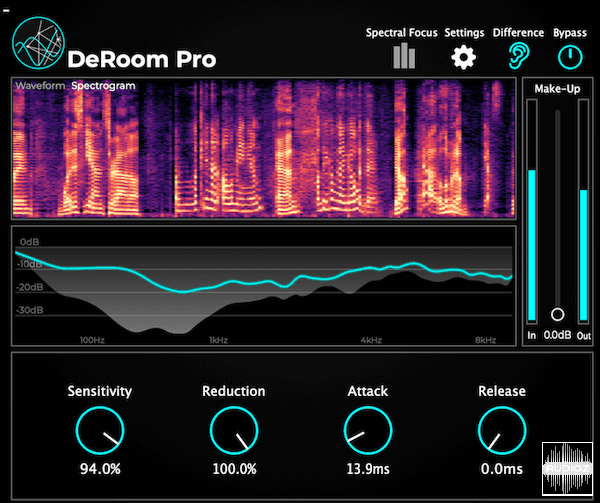Click the DeRoom Pro title text
600x503 pixels.
click(x=142, y=60)
